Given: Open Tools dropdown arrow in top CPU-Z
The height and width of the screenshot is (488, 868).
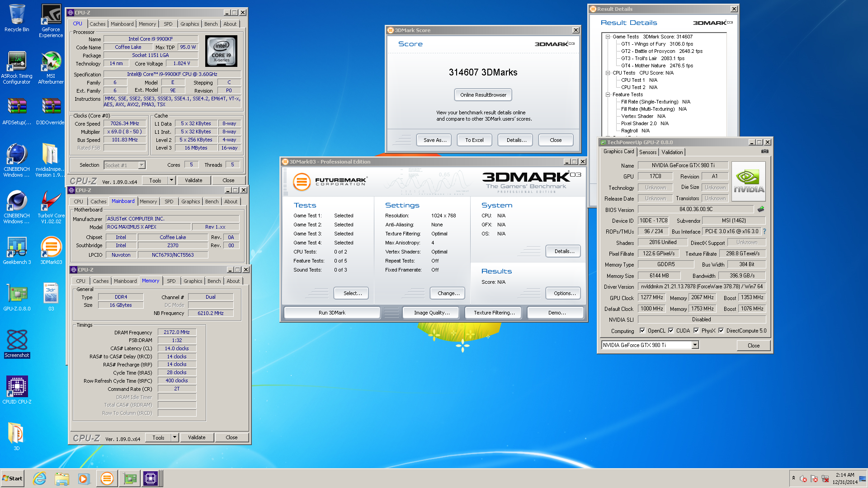Looking at the screenshot, I should pos(171,180).
